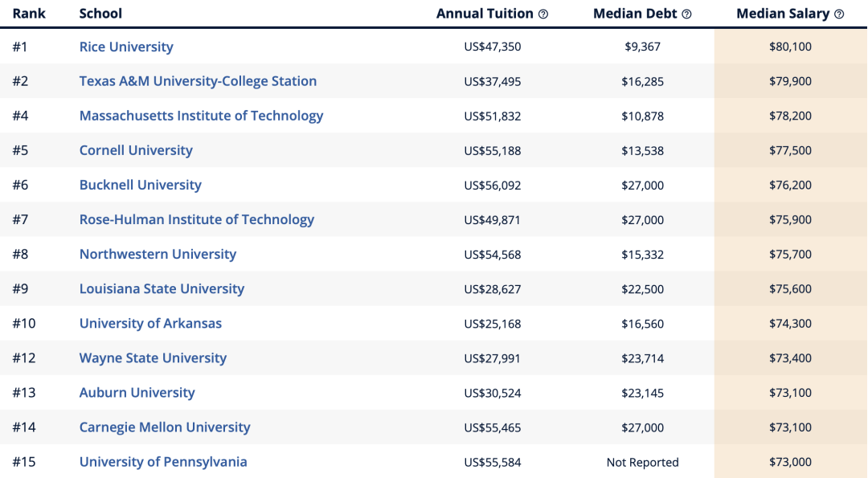
Task: Open the Rice University link
Action: click(x=126, y=47)
